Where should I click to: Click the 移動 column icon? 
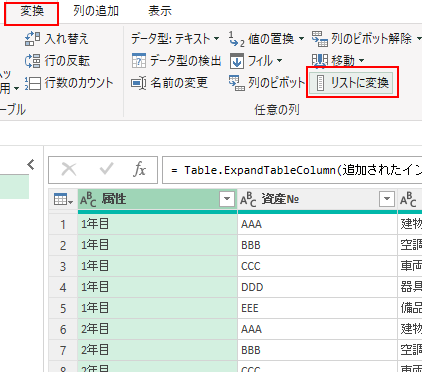[x=320, y=61]
